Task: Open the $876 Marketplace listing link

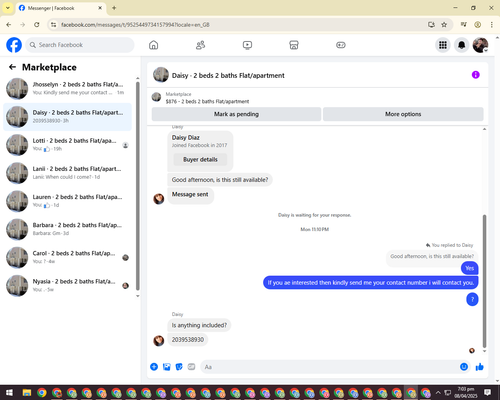Action: (207, 101)
